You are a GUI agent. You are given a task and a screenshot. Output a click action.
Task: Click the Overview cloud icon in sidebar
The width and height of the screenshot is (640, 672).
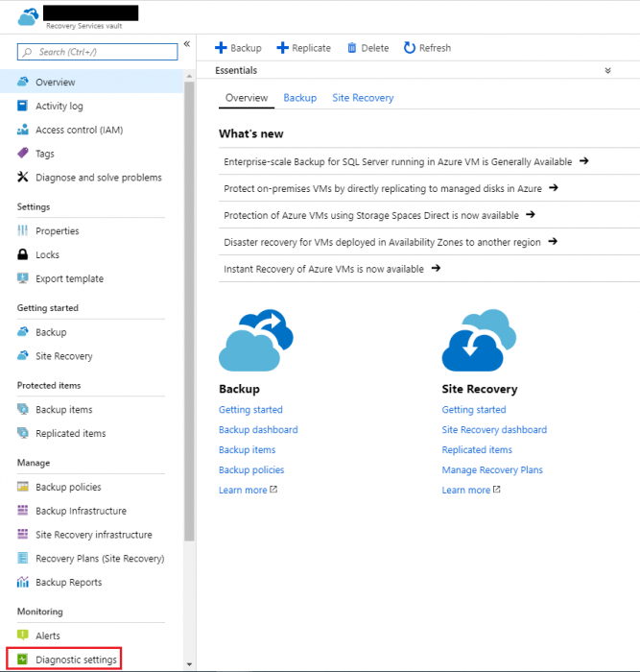click(x=23, y=82)
